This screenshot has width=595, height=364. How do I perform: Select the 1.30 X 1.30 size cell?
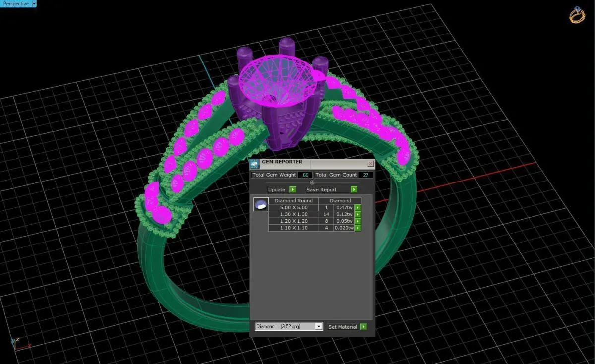click(294, 214)
